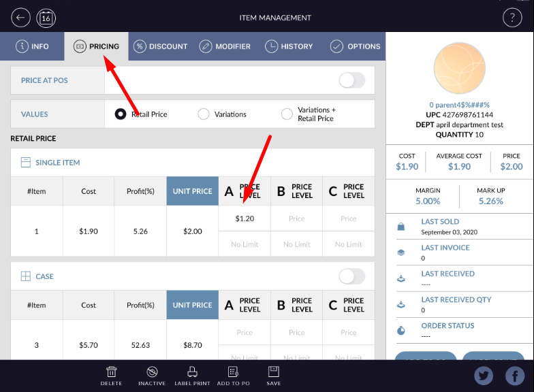Open the Twitter icon link
Viewport: 534px width, 392px height.
click(484, 376)
